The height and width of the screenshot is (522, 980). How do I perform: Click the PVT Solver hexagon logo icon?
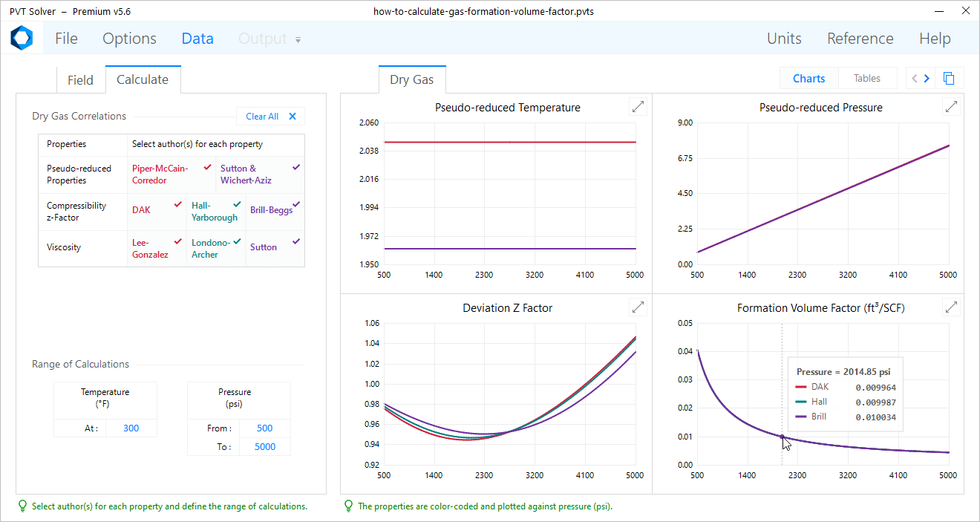click(22, 39)
